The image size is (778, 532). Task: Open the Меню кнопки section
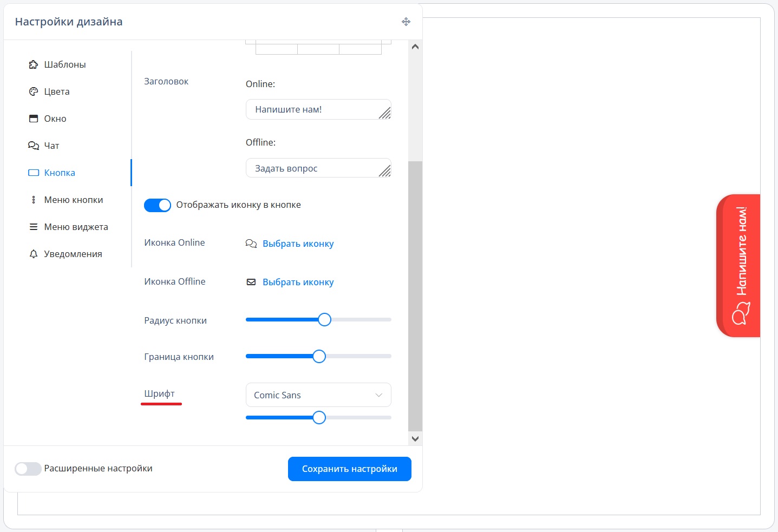click(73, 200)
